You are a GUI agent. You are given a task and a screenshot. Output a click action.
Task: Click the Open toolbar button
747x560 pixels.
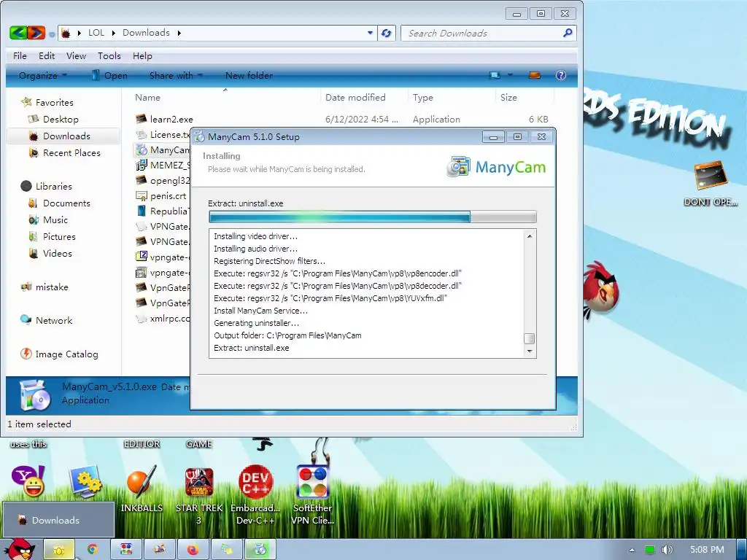109,75
